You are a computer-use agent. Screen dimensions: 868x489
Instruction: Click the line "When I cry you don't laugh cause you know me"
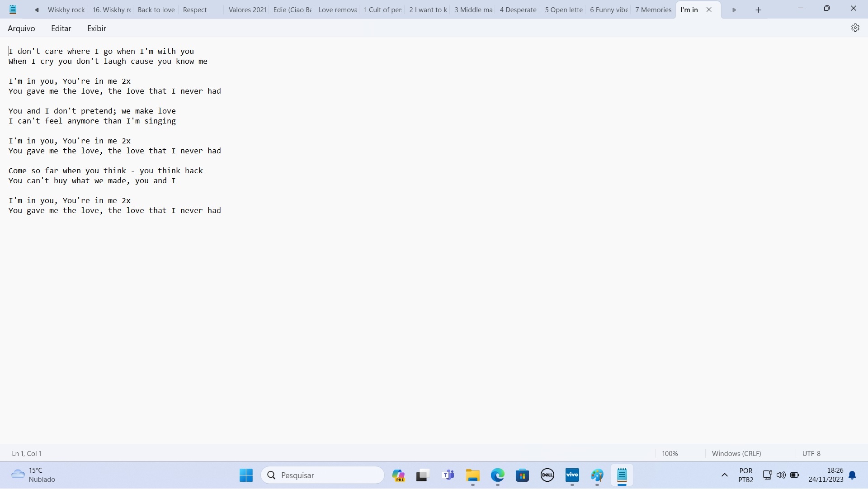[108, 62]
